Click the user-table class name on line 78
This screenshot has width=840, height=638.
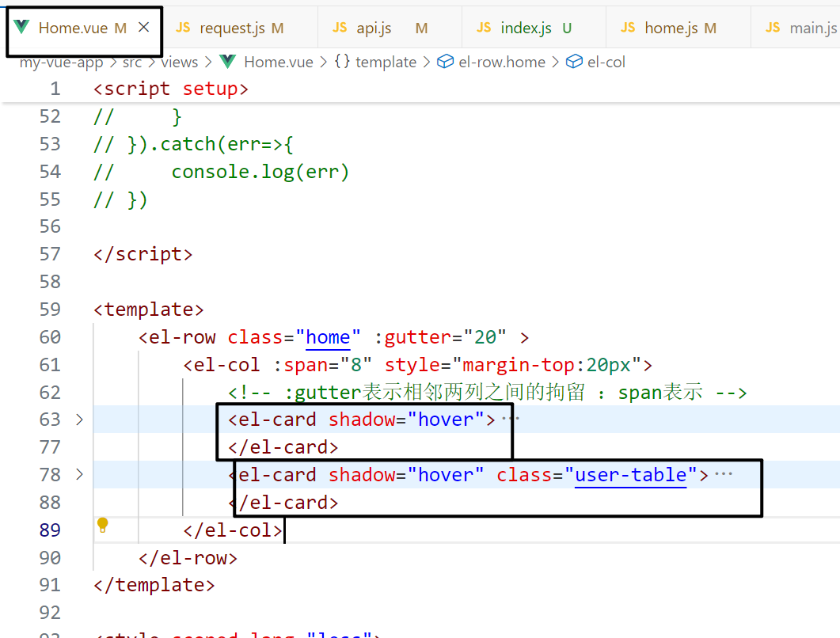pyautogui.click(x=630, y=475)
